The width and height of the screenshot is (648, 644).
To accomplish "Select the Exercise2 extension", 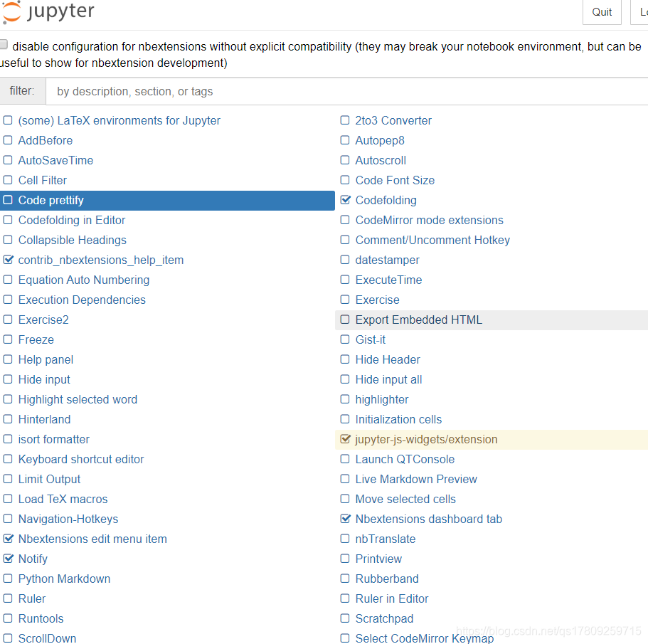I will (x=43, y=320).
